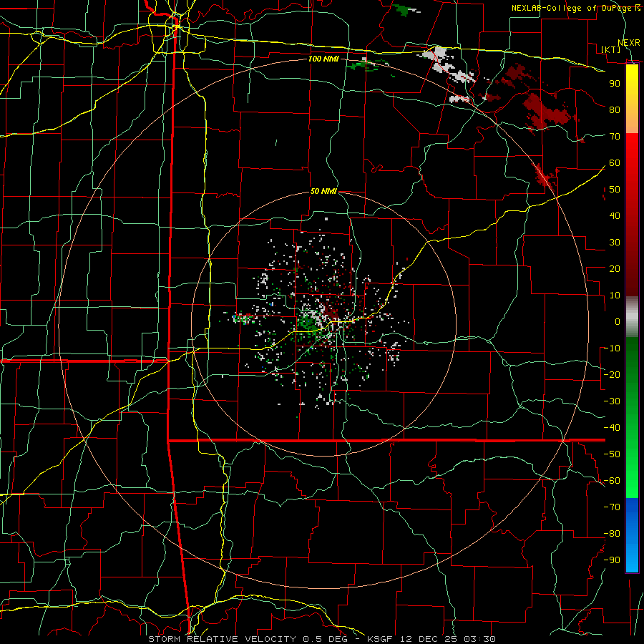The image size is (644, 644).
Task: Click the positive 10 scale value
Action: coord(615,296)
